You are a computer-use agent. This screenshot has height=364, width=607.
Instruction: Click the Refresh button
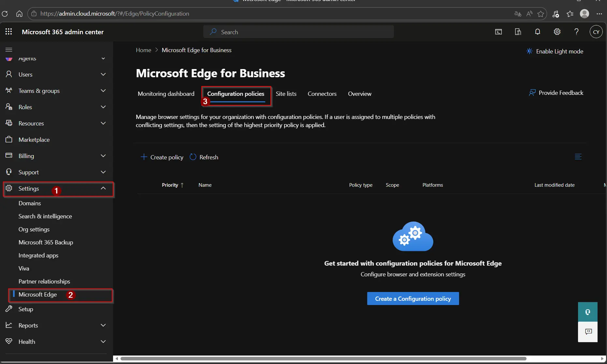click(x=204, y=157)
